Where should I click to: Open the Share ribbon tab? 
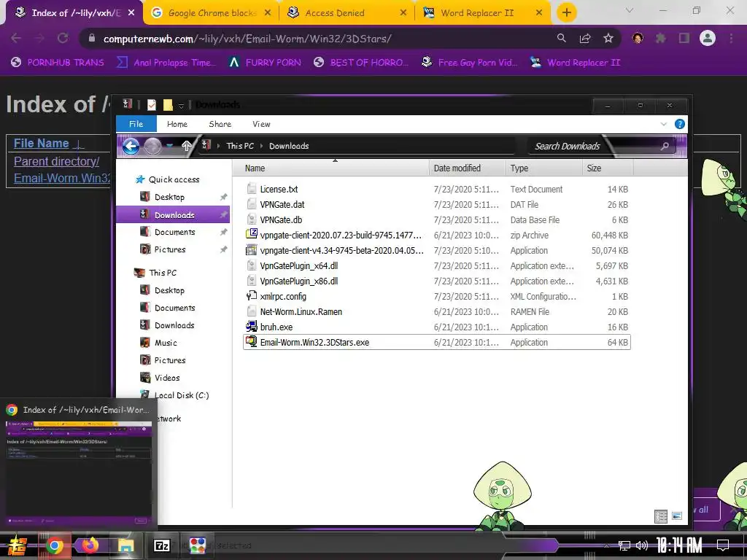pyautogui.click(x=220, y=124)
